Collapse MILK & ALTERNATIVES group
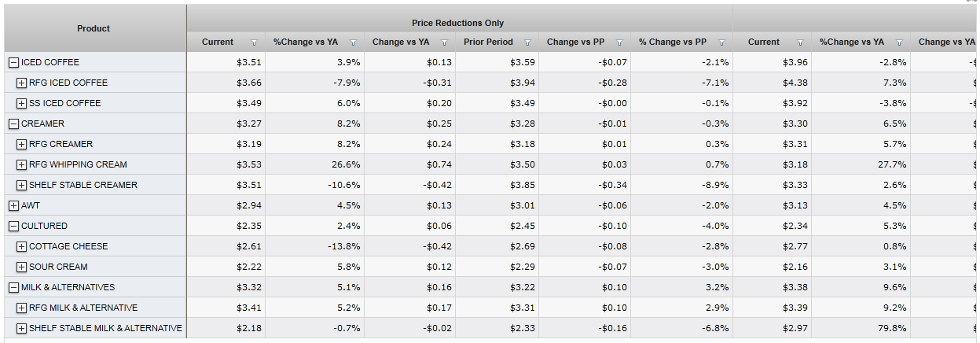The image size is (980, 343). [13, 287]
